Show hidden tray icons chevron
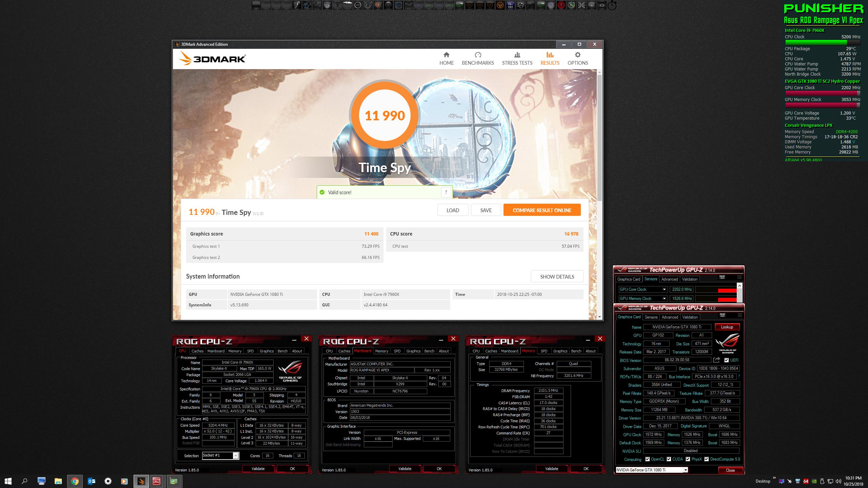The image size is (868, 488). pyautogui.click(x=774, y=478)
